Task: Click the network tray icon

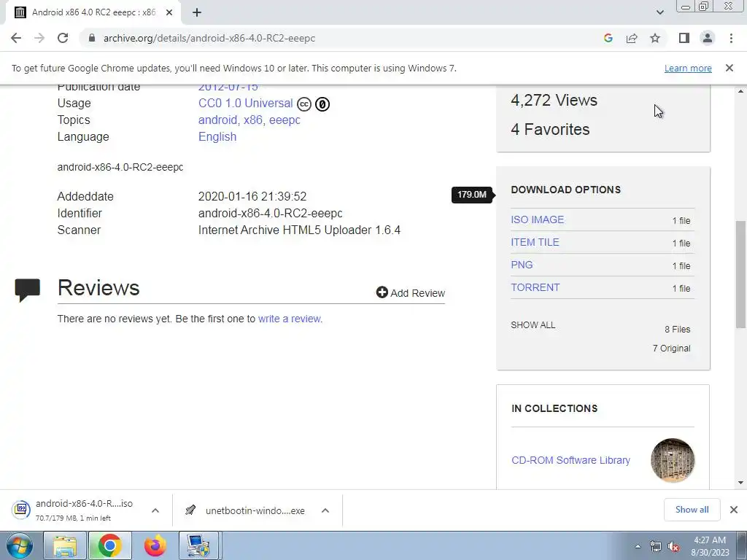Action: [x=656, y=547]
